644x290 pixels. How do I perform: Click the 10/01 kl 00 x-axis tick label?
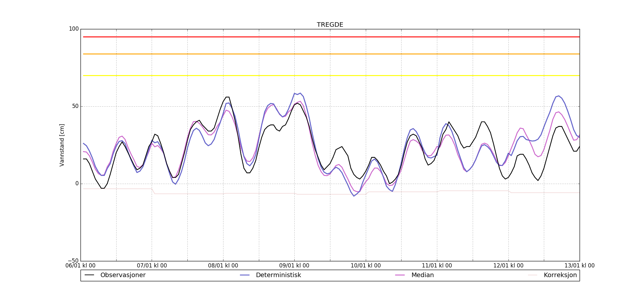(x=366, y=266)
